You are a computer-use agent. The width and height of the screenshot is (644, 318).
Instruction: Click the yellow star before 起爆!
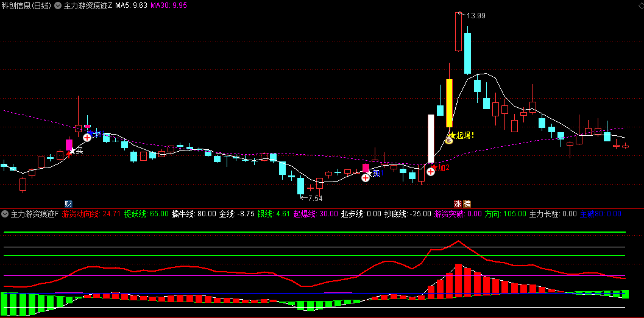click(x=452, y=135)
